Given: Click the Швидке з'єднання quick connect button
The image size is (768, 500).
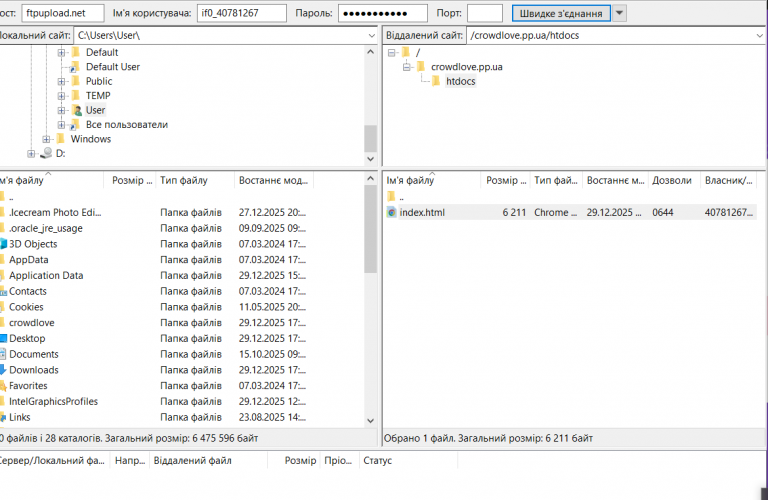Looking at the screenshot, I should pyautogui.click(x=561, y=13).
